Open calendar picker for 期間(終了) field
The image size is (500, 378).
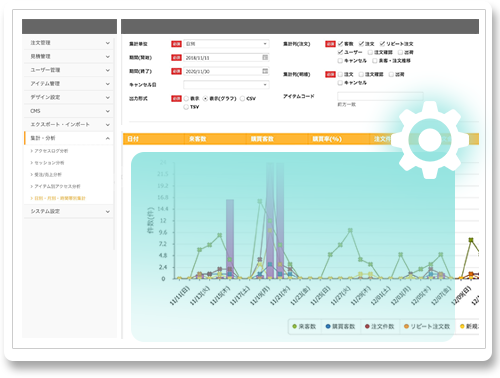click(265, 71)
